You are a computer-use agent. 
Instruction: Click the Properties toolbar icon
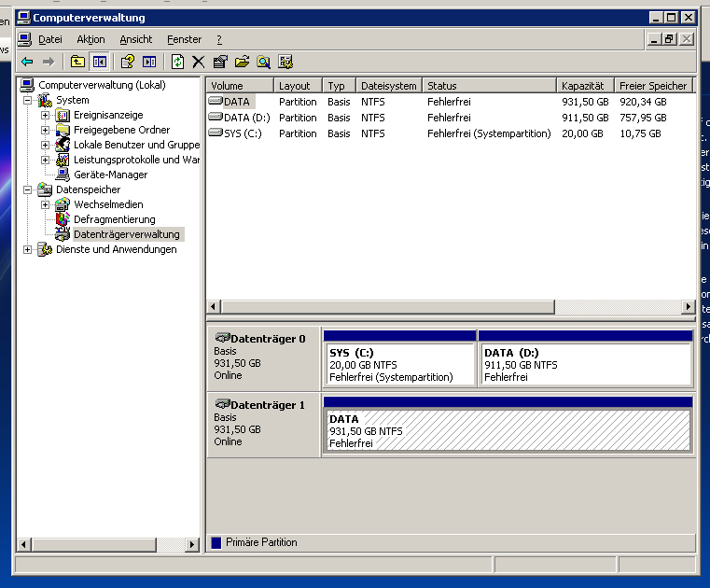pyautogui.click(x=220, y=62)
